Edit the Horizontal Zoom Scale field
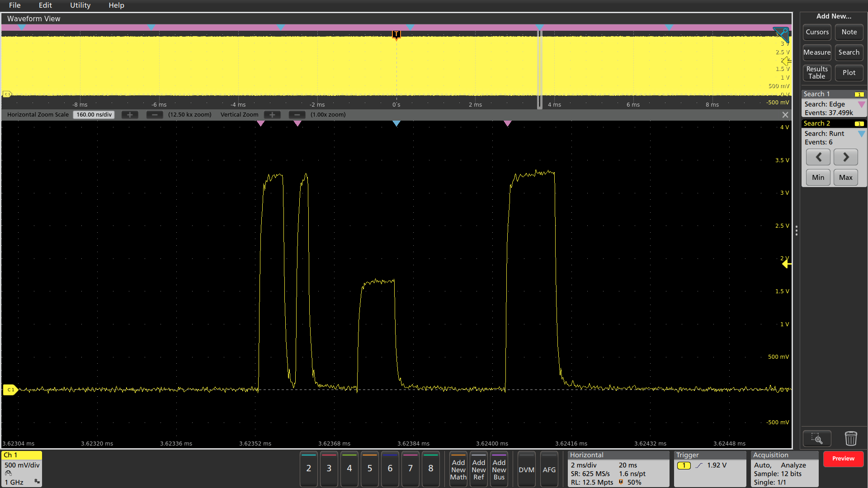 (94, 115)
